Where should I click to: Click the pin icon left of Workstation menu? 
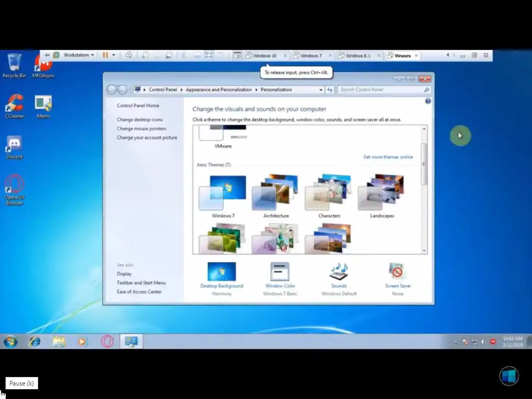tap(47, 55)
